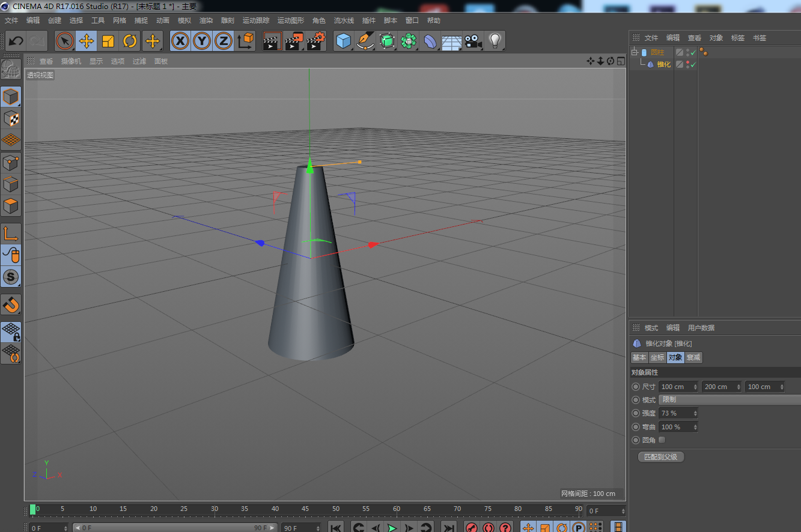Open the 文件 menu in main menu bar
Viewport: 801px width, 532px height.
pos(11,20)
